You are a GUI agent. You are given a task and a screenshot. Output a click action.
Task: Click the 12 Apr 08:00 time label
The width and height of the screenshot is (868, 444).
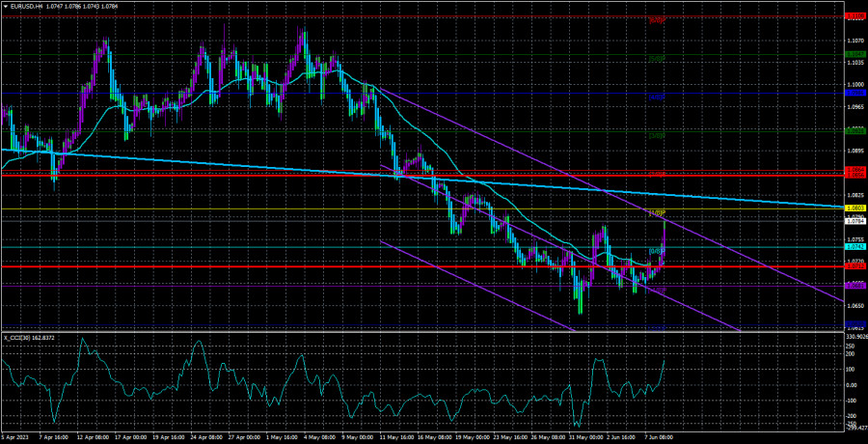tap(92, 437)
